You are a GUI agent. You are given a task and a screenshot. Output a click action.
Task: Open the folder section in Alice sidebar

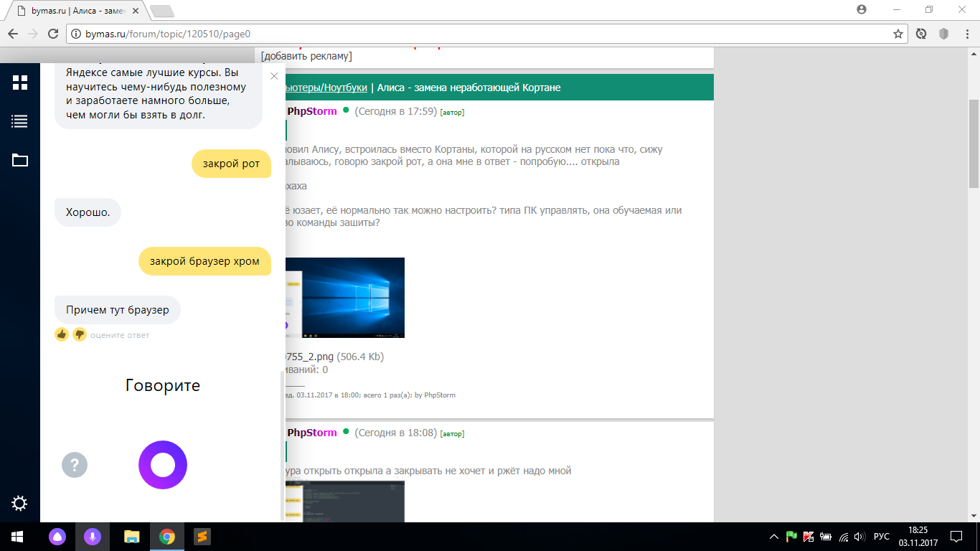(x=20, y=160)
